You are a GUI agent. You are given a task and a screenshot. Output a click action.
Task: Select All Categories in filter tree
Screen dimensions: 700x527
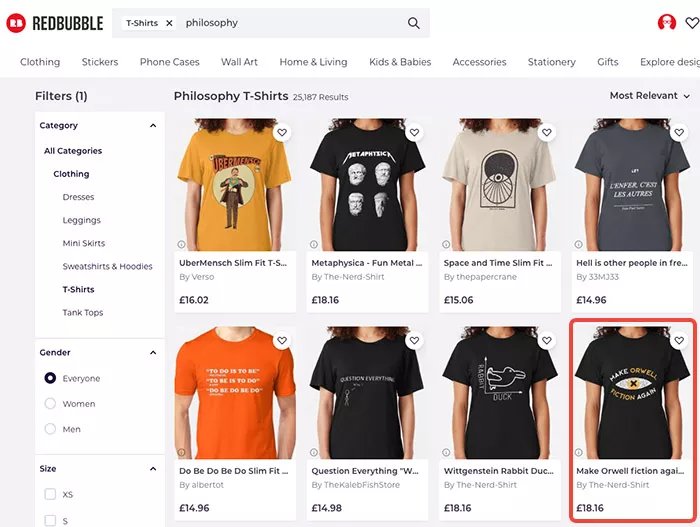click(73, 151)
